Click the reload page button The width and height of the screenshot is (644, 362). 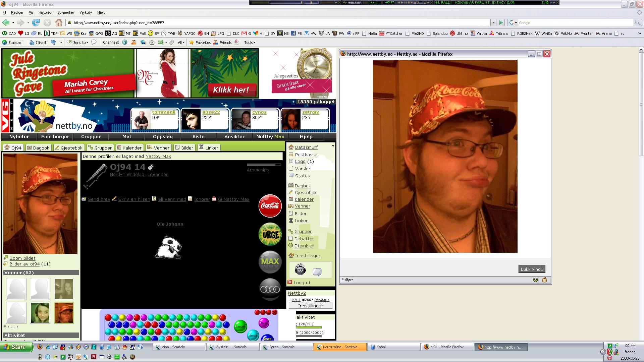point(36,22)
